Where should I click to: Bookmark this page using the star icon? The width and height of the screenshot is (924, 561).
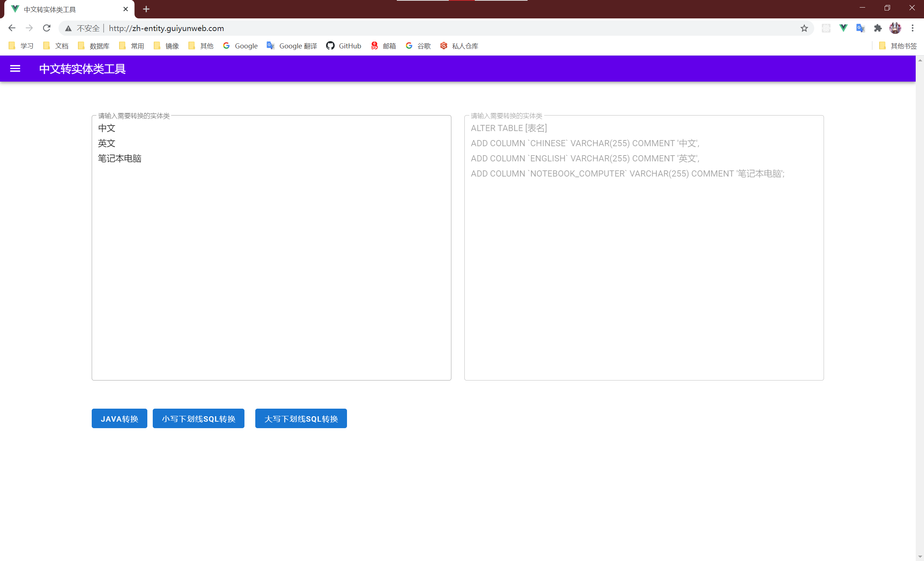[x=804, y=28]
